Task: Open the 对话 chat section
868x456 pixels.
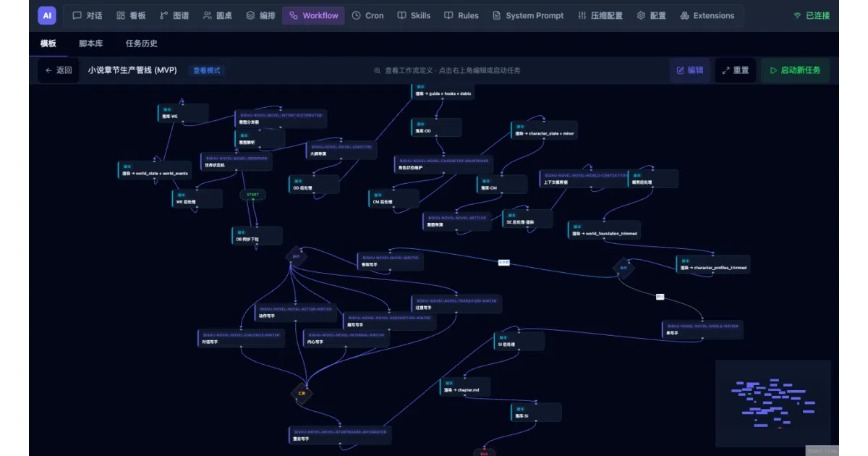Action: 88,15
